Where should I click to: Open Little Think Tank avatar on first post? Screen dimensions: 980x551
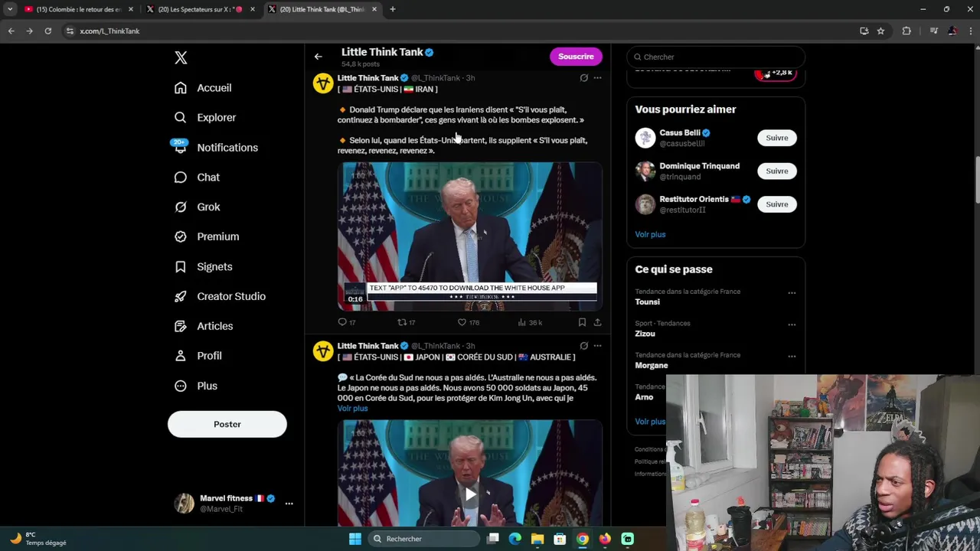(323, 83)
